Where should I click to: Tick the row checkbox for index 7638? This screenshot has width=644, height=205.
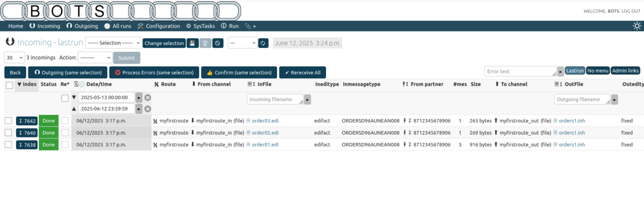(8, 144)
